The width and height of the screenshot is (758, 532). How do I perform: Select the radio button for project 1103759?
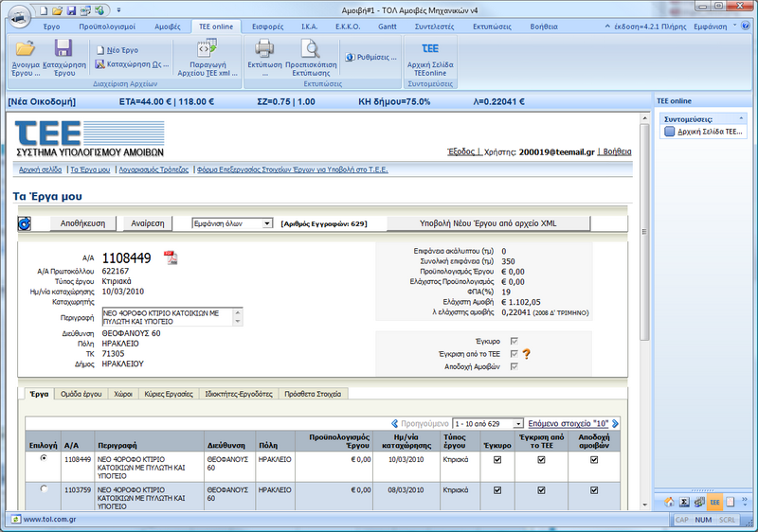tap(44, 489)
